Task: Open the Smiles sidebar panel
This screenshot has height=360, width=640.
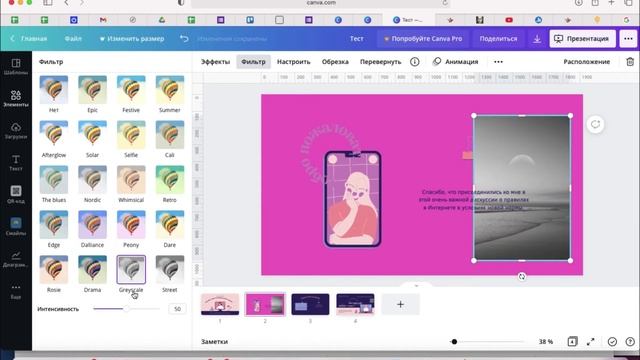Action: coord(16,227)
